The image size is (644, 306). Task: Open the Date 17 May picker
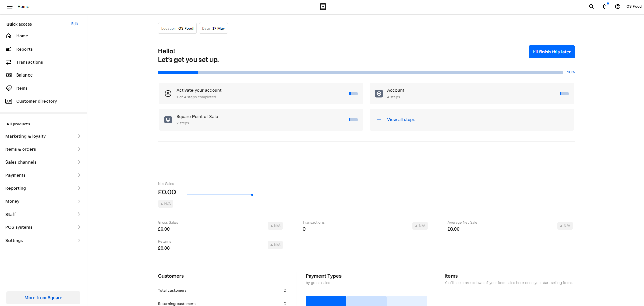[213, 28]
